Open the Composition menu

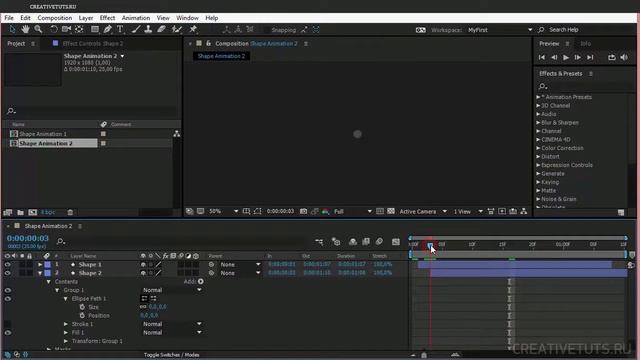click(55, 18)
